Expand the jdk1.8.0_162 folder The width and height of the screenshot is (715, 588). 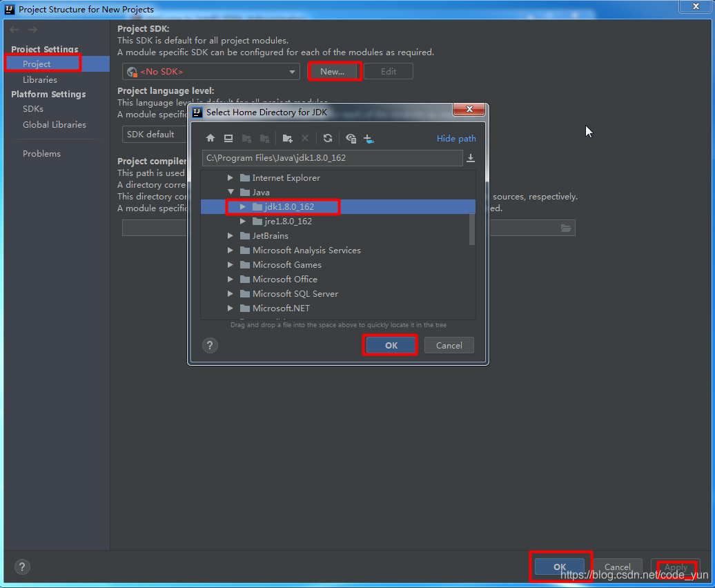point(243,207)
